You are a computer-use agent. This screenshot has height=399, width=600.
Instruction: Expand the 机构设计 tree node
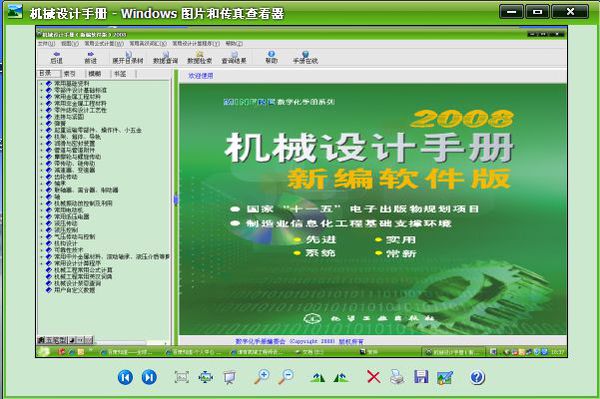[41, 243]
